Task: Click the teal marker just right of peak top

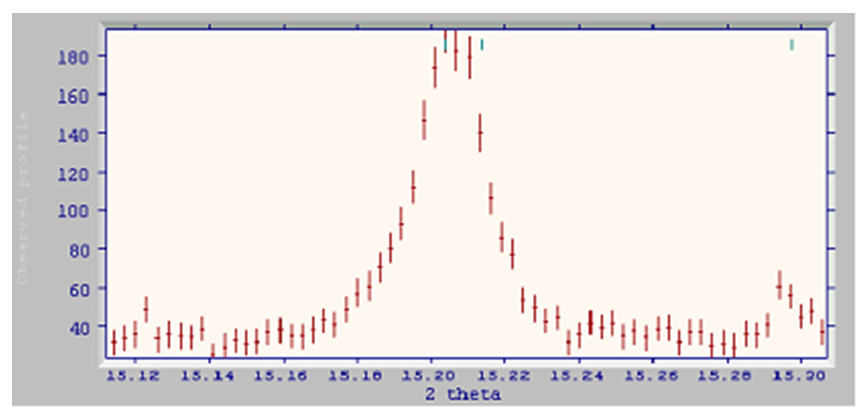Action: click(x=482, y=45)
